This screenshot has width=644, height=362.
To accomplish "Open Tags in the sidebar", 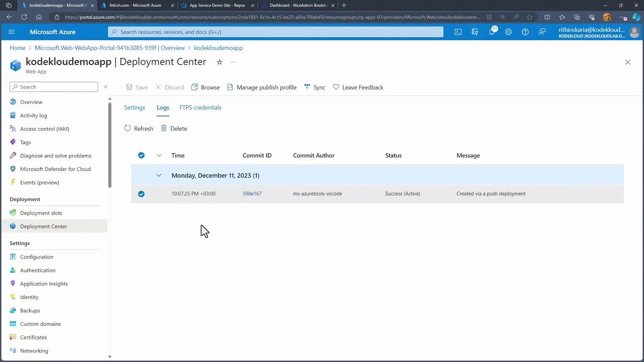I will click(x=25, y=142).
